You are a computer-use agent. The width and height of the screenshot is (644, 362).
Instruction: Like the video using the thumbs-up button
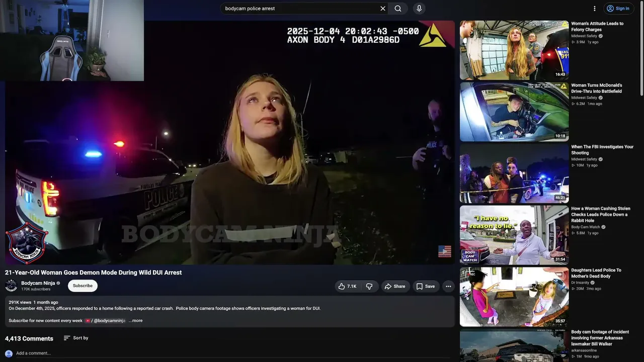click(348, 286)
